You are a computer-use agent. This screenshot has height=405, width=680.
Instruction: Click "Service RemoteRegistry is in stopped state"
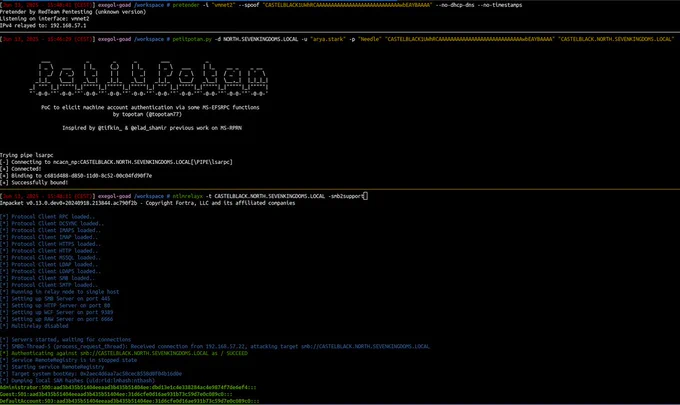69,360
